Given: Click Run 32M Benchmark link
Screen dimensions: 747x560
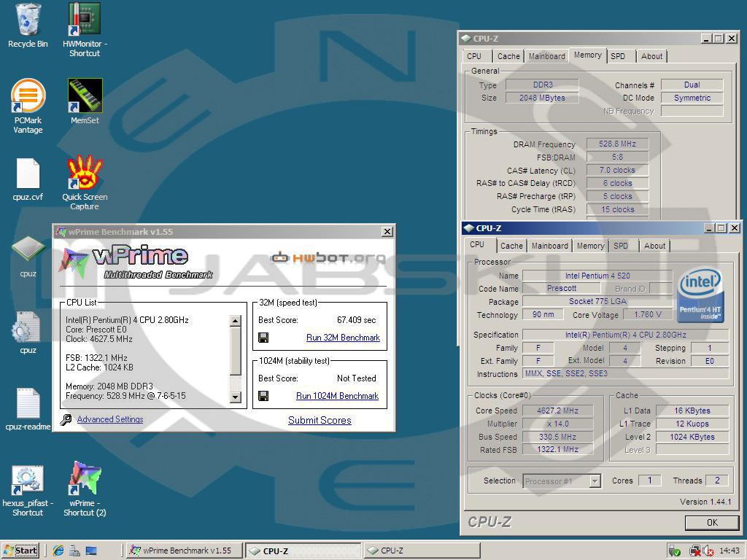Looking at the screenshot, I should pos(343,338).
